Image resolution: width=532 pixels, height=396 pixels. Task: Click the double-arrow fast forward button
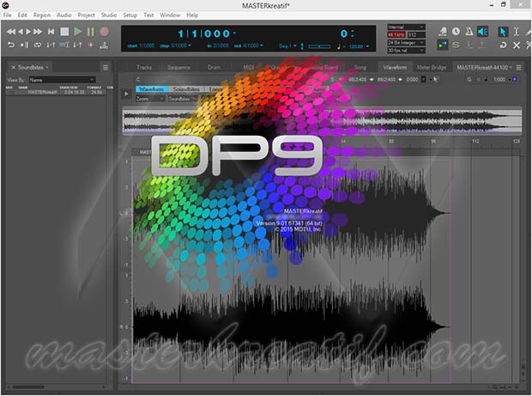[x=38, y=32]
